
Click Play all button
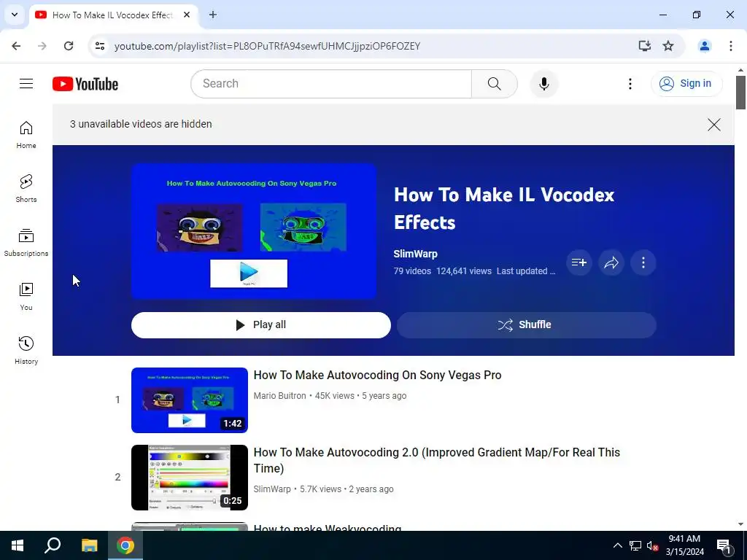click(x=260, y=324)
